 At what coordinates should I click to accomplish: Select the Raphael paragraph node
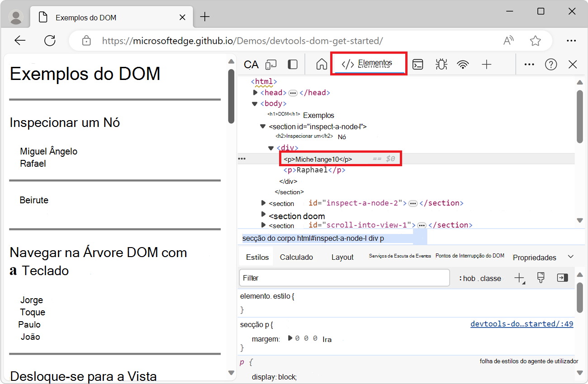point(314,170)
